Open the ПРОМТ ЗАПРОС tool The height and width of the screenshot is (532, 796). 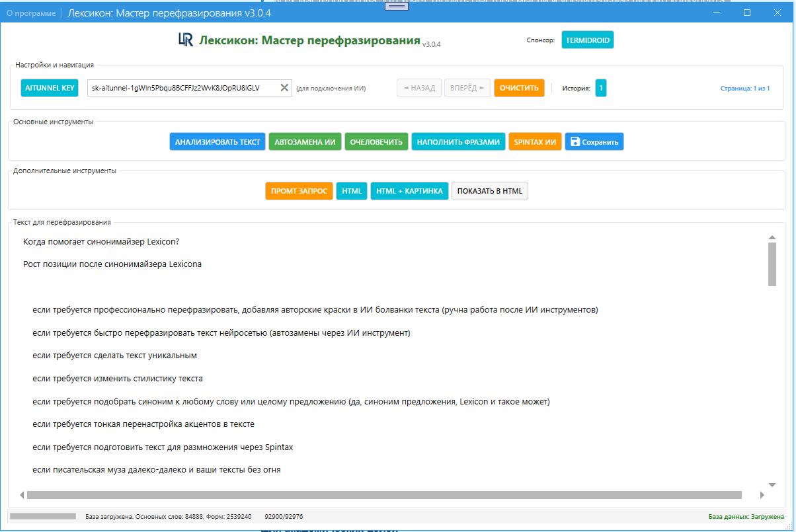tap(299, 191)
